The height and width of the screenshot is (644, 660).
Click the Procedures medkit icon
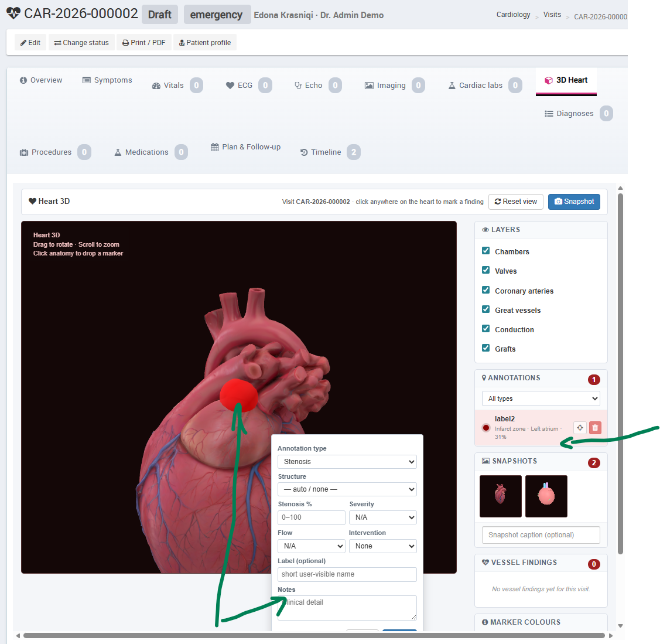pos(24,152)
